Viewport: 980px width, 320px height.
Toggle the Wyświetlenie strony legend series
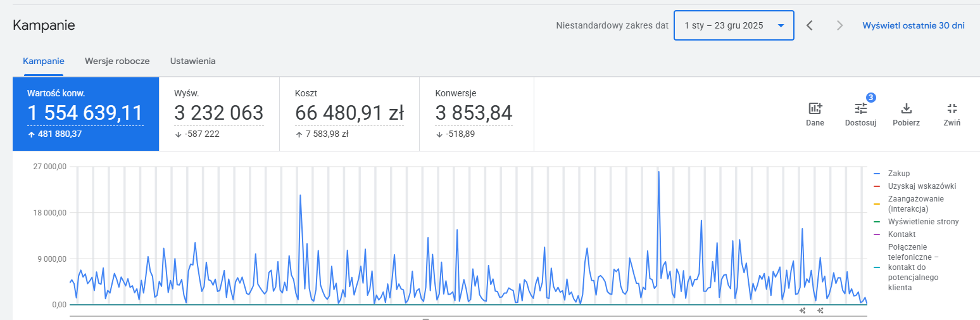coord(922,222)
